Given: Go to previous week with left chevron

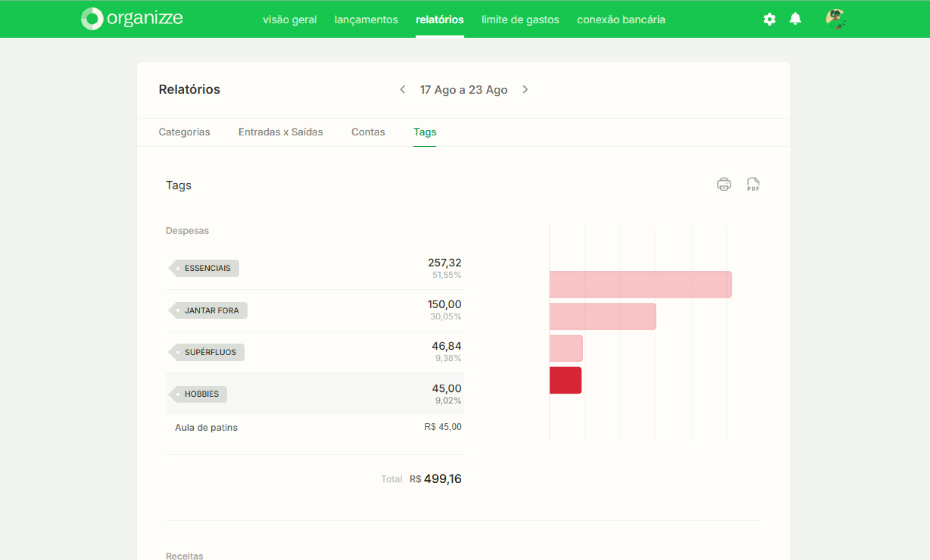Looking at the screenshot, I should pyautogui.click(x=403, y=90).
